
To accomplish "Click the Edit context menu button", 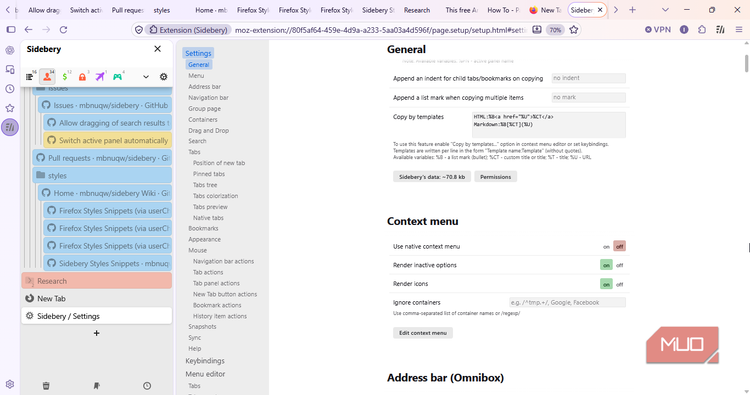I will (423, 333).
